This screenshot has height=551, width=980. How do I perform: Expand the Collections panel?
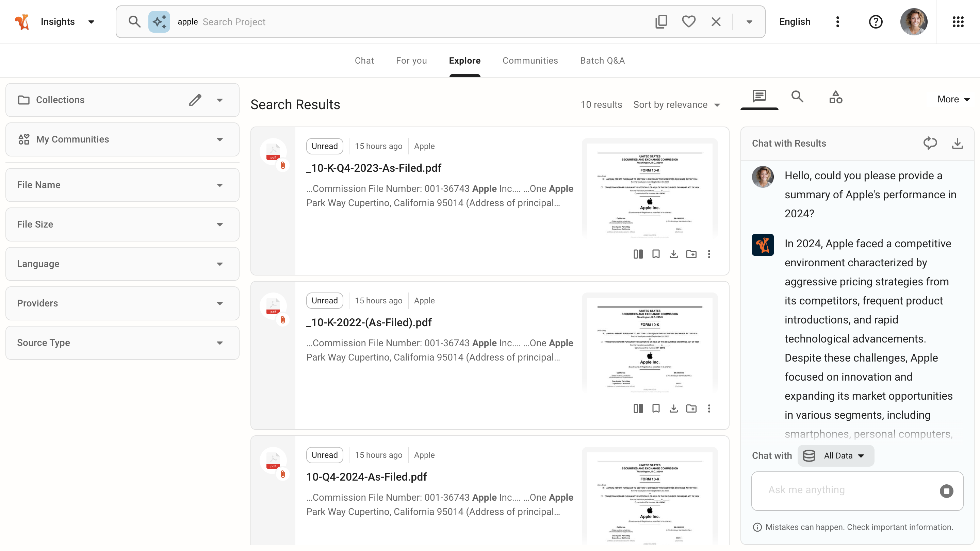tap(219, 100)
